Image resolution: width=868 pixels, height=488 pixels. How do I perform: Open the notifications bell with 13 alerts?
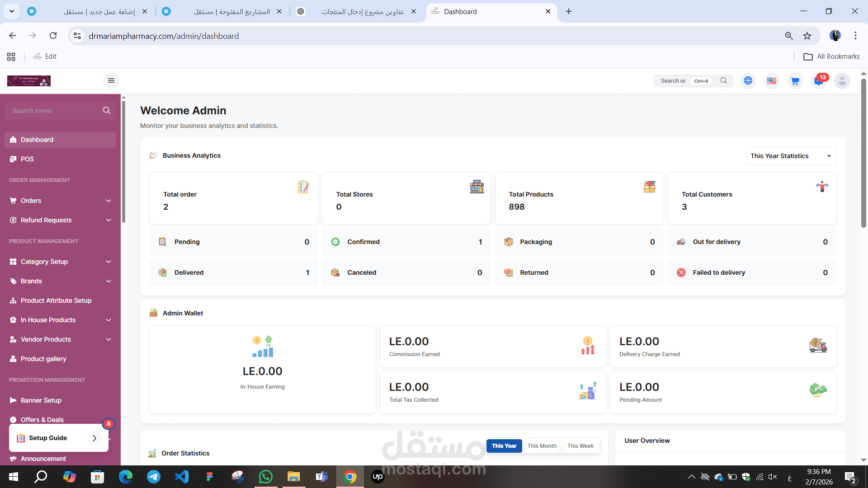pos(819,81)
